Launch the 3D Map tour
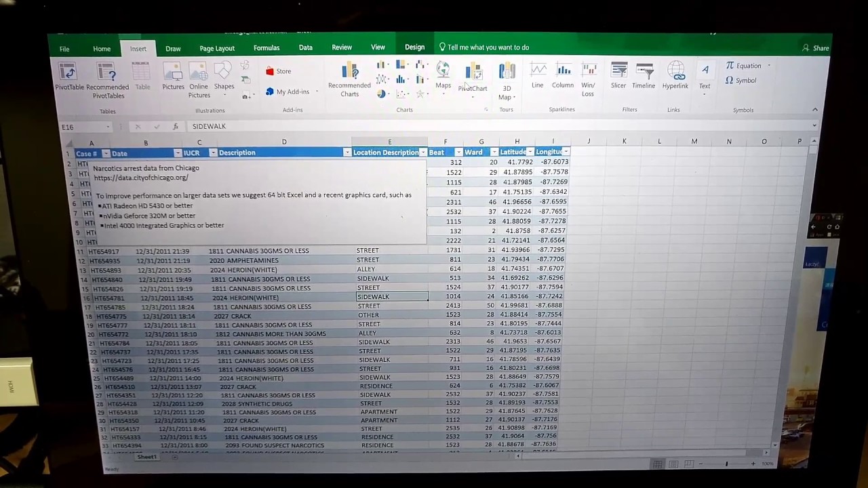The width and height of the screenshot is (868, 488). click(x=507, y=81)
